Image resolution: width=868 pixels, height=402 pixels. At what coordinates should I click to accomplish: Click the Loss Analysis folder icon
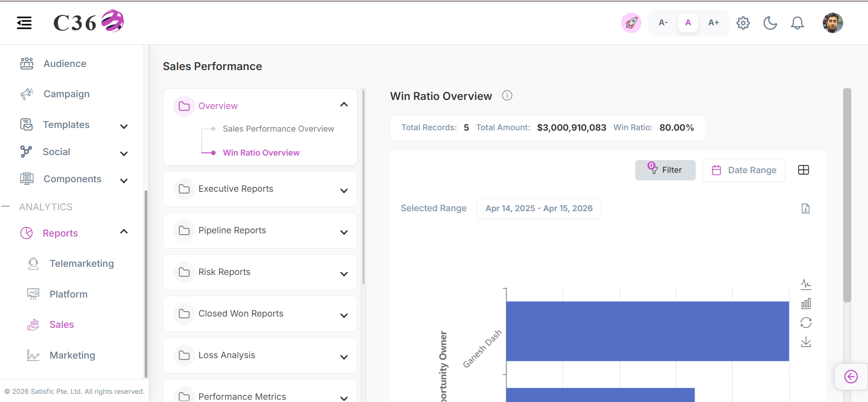click(x=184, y=355)
